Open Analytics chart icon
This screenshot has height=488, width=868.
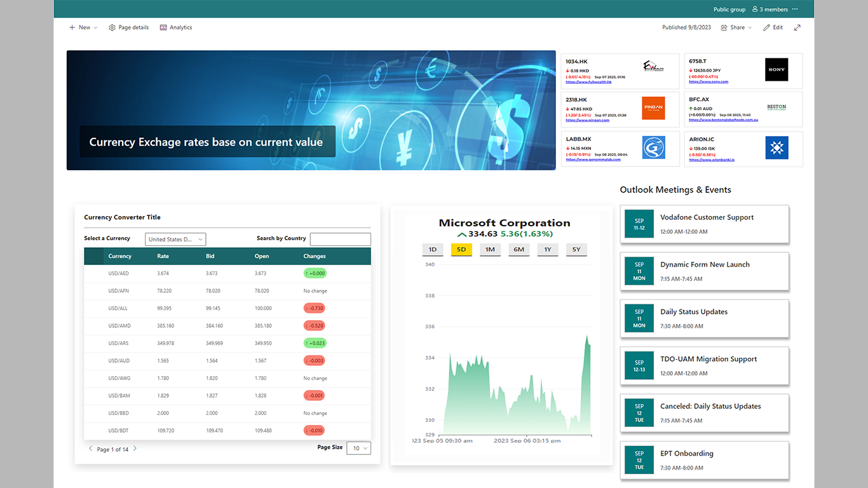pyautogui.click(x=163, y=27)
